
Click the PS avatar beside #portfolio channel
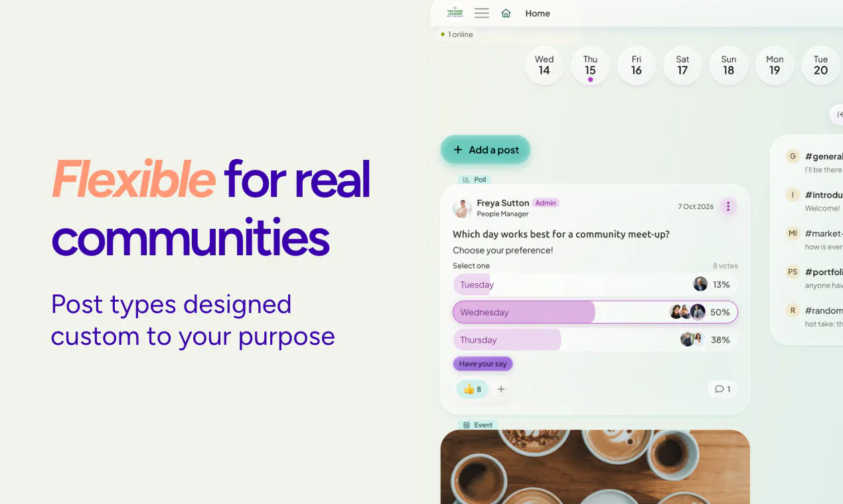[792, 272]
